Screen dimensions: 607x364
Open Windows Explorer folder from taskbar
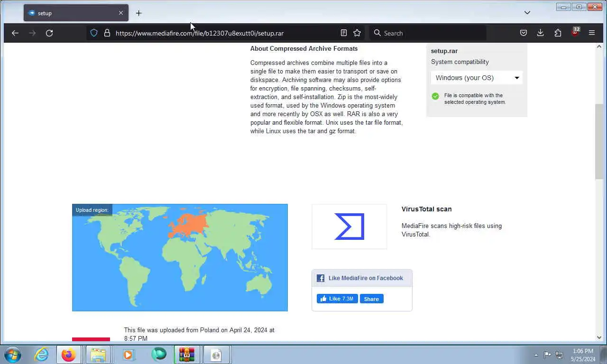coord(98,355)
